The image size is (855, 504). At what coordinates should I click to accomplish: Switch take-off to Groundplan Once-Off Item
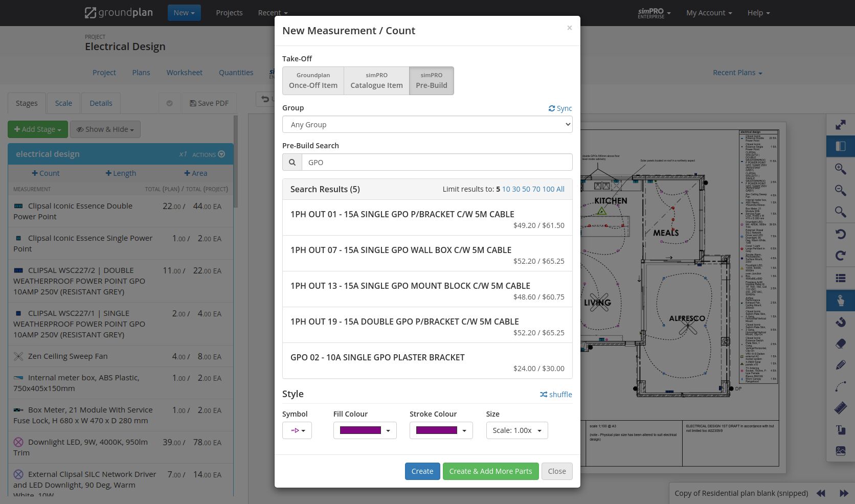tap(313, 81)
